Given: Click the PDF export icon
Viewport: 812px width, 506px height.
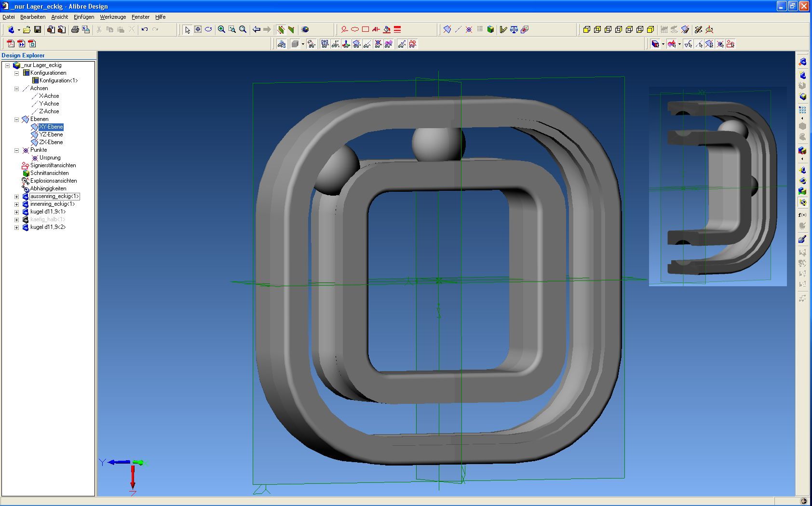Looking at the screenshot, I should (x=11, y=44).
